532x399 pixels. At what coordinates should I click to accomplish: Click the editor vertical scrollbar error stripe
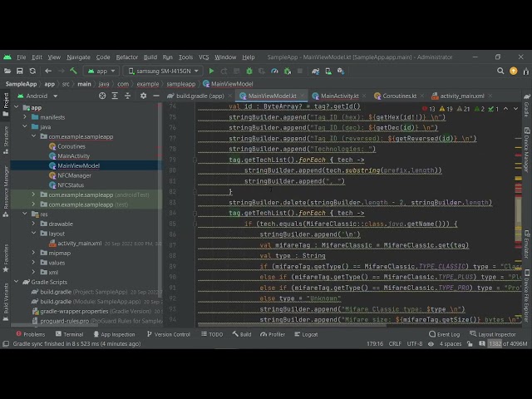click(518, 217)
